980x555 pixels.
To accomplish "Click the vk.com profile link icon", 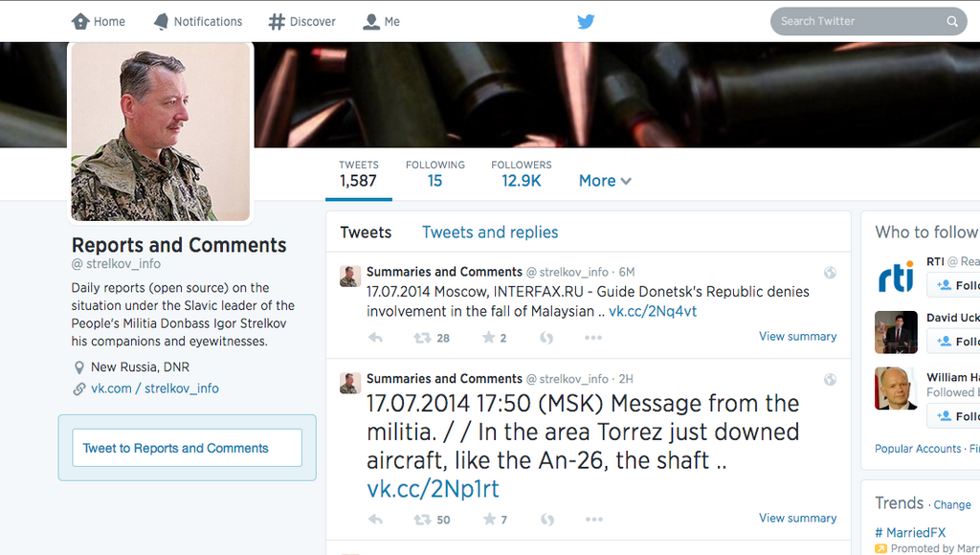I will (79, 388).
